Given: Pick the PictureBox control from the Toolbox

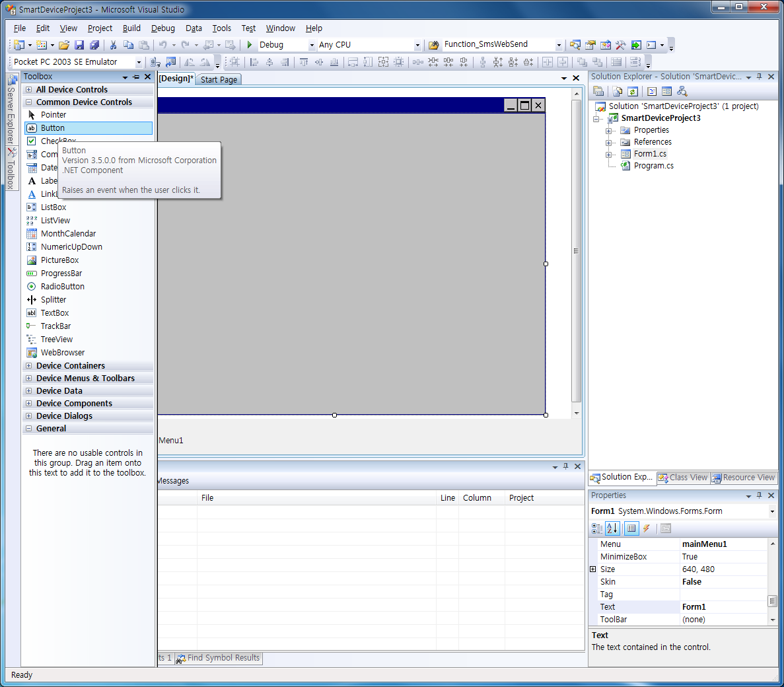Looking at the screenshot, I should [59, 260].
